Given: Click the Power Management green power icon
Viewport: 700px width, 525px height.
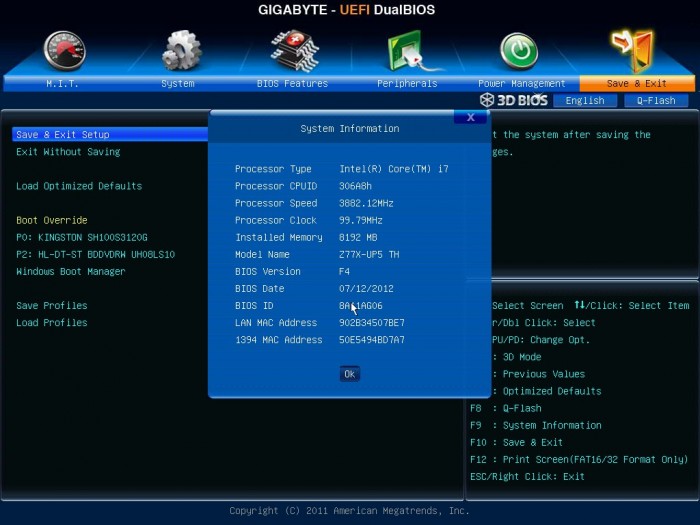Looking at the screenshot, I should point(519,51).
